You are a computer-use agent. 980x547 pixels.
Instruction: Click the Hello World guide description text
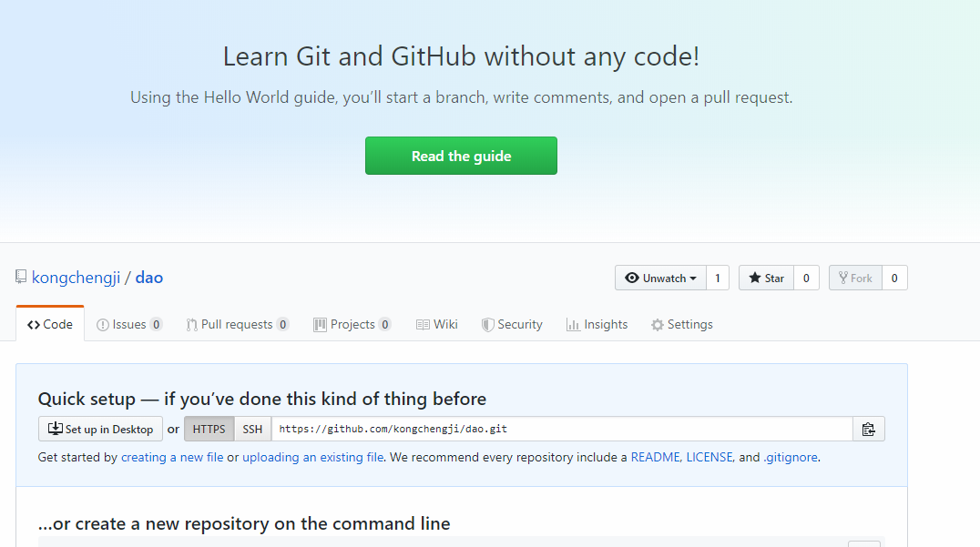pyautogui.click(x=461, y=97)
